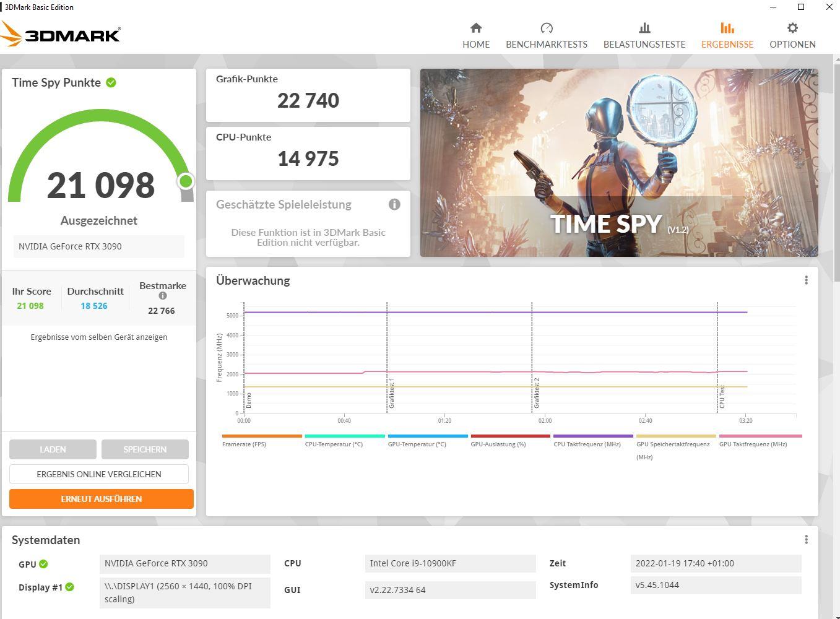Toggle the GPU-Auslastung legend item
This screenshot has width=840, height=619.
510,441
